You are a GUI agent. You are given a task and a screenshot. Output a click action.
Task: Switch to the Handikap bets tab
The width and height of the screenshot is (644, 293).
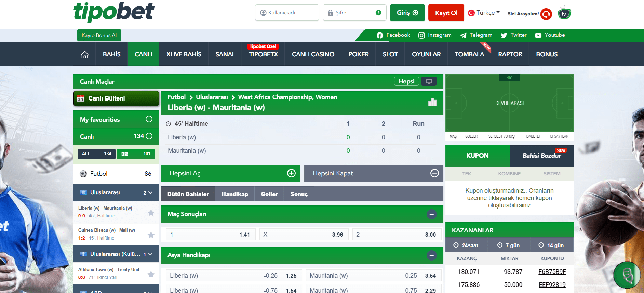pyautogui.click(x=234, y=194)
